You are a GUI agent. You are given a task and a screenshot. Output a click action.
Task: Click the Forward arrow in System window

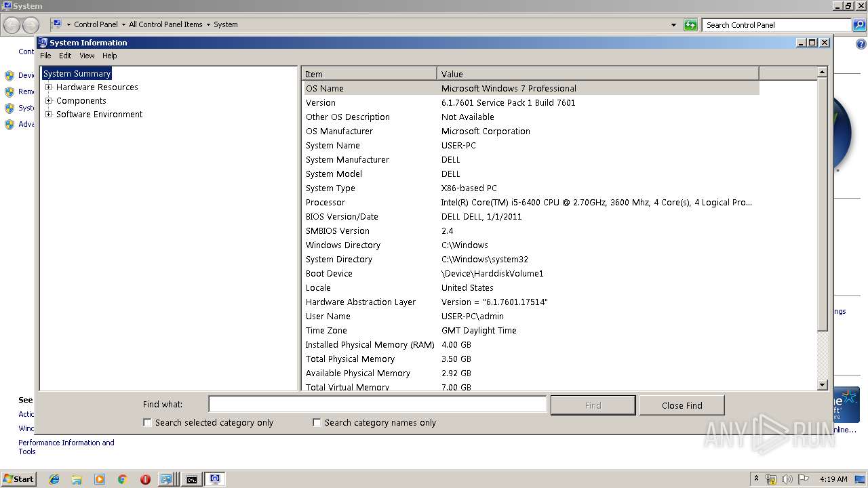31,25
